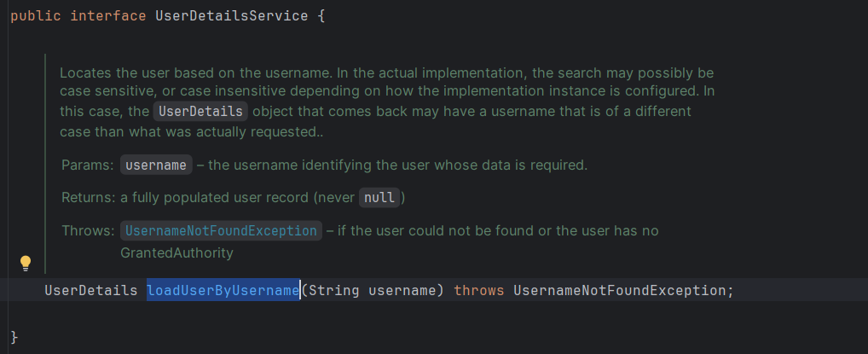Click the yellow lightbulb quick-fix icon
The image size is (868, 354).
coord(26,262)
